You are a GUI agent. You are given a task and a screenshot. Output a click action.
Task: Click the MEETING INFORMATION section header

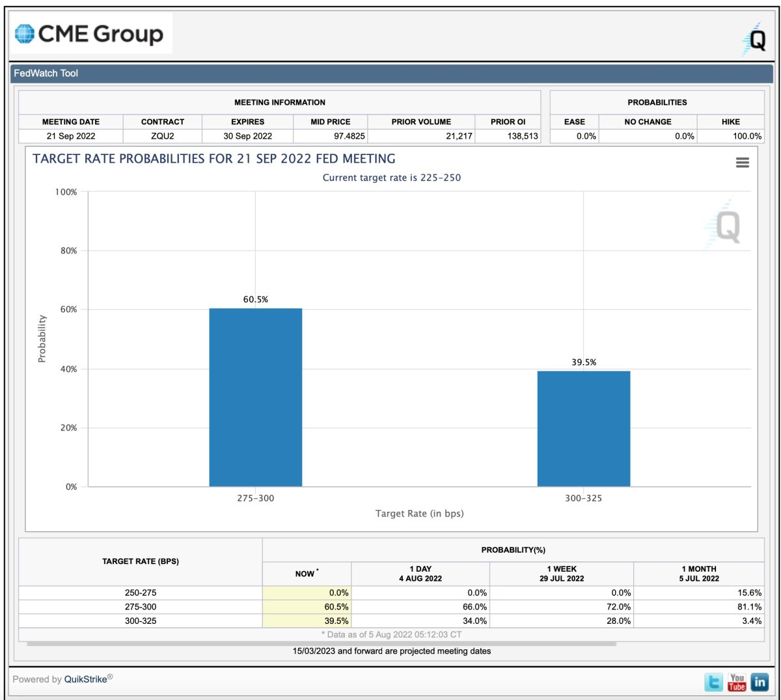click(280, 102)
